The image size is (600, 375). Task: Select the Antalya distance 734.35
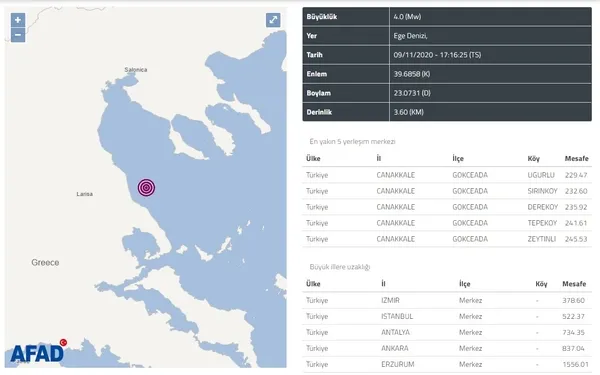574,333
